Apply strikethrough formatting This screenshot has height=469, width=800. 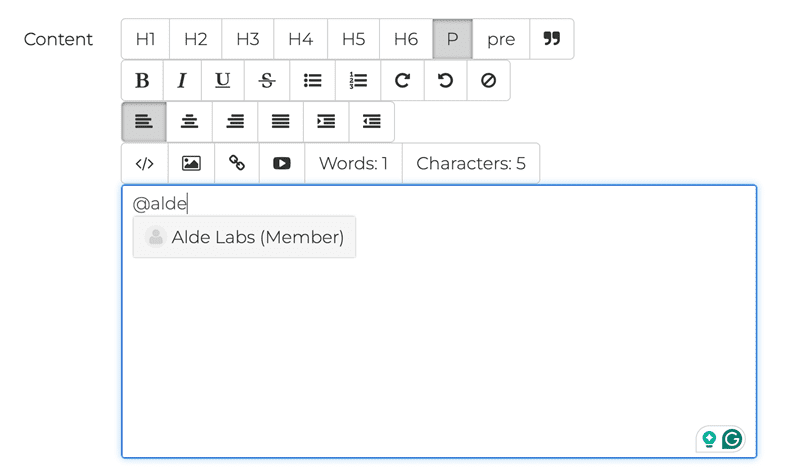tap(267, 81)
